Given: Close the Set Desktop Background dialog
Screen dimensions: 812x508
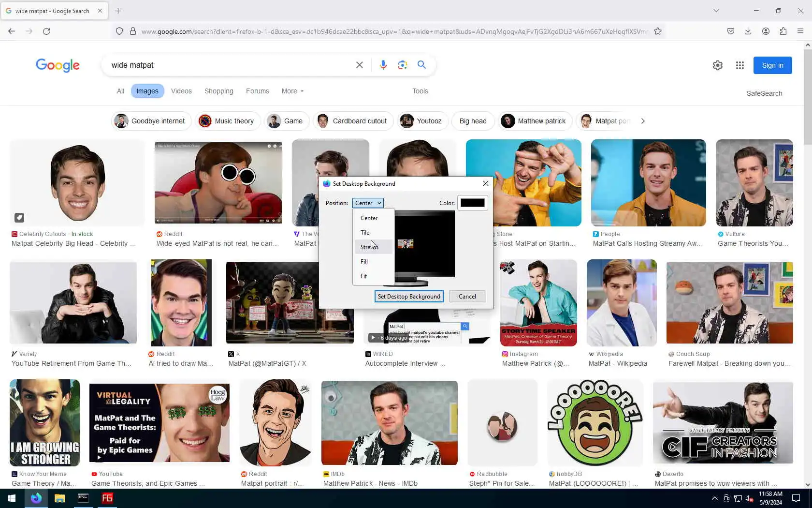Looking at the screenshot, I should 486,183.
